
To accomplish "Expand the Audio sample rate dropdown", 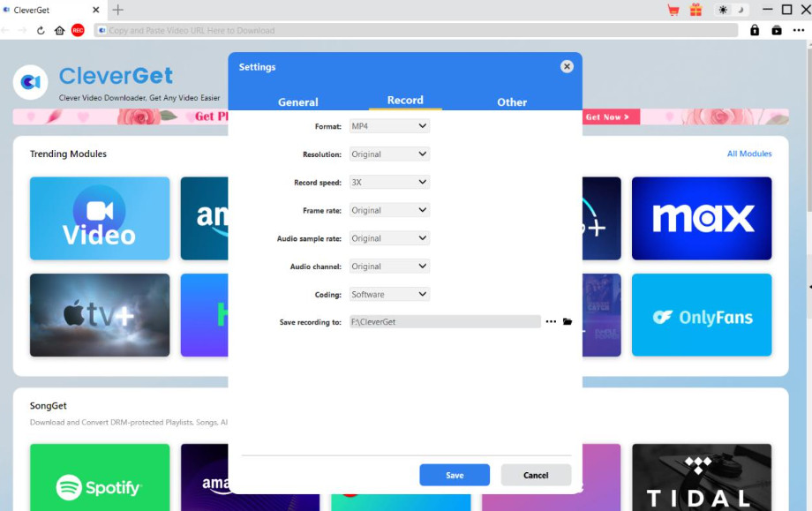I will click(x=389, y=238).
